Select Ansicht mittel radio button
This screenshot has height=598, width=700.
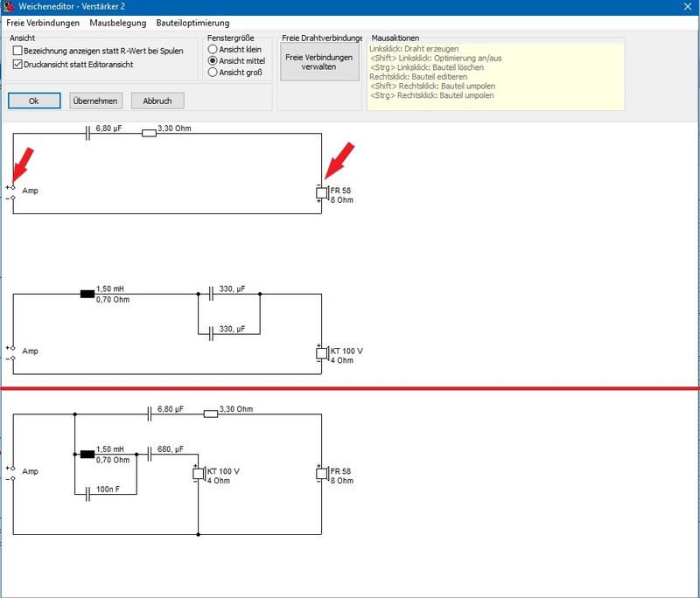tap(236, 60)
